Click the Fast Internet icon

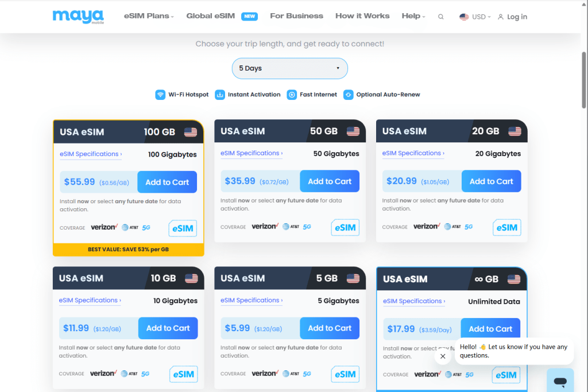[x=292, y=95]
